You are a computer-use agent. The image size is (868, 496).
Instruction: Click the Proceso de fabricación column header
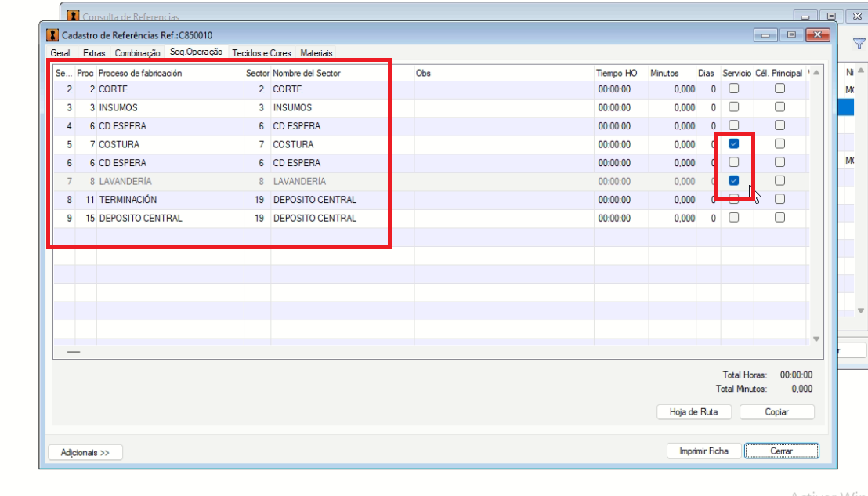pos(170,73)
